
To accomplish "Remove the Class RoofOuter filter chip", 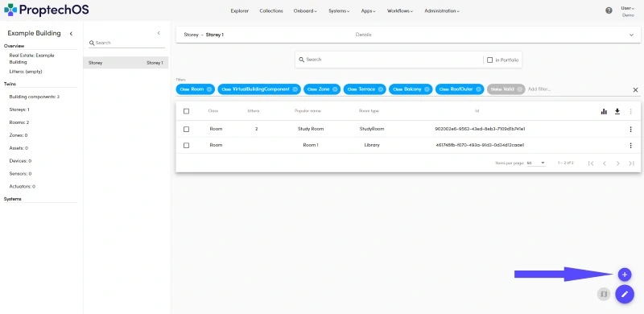I will (x=478, y=89).
